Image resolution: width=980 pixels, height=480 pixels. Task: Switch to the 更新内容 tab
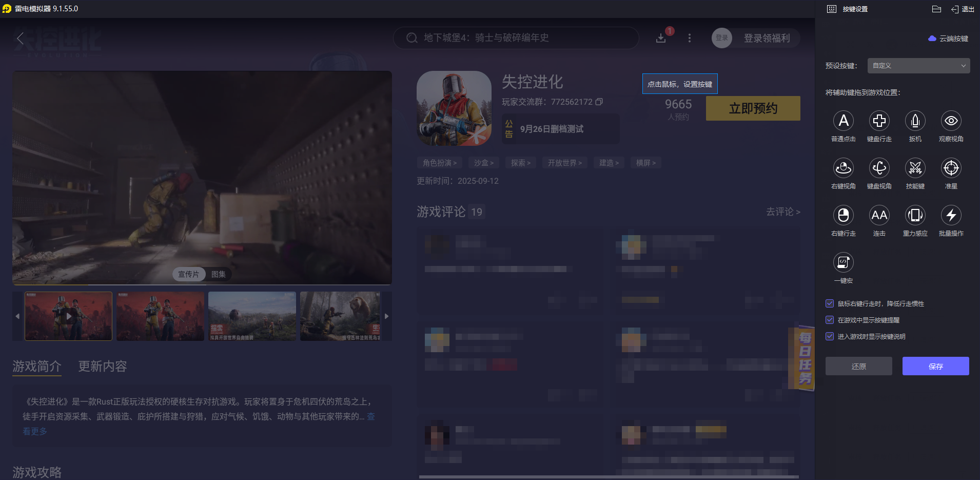tap(101, 366)
